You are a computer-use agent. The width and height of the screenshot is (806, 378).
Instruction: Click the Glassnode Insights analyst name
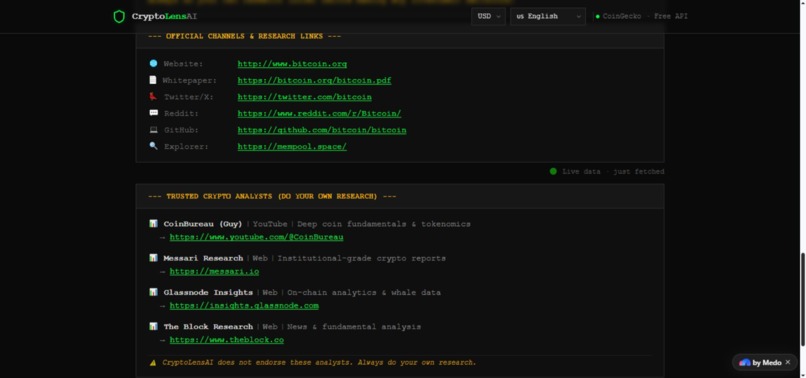pyautogui.click(x=208, y=293)
